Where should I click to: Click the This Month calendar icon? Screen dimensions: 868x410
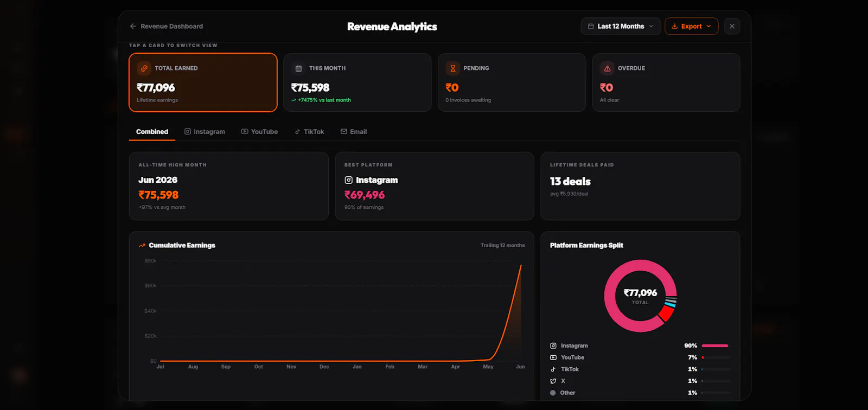click(x=298, y=68)
